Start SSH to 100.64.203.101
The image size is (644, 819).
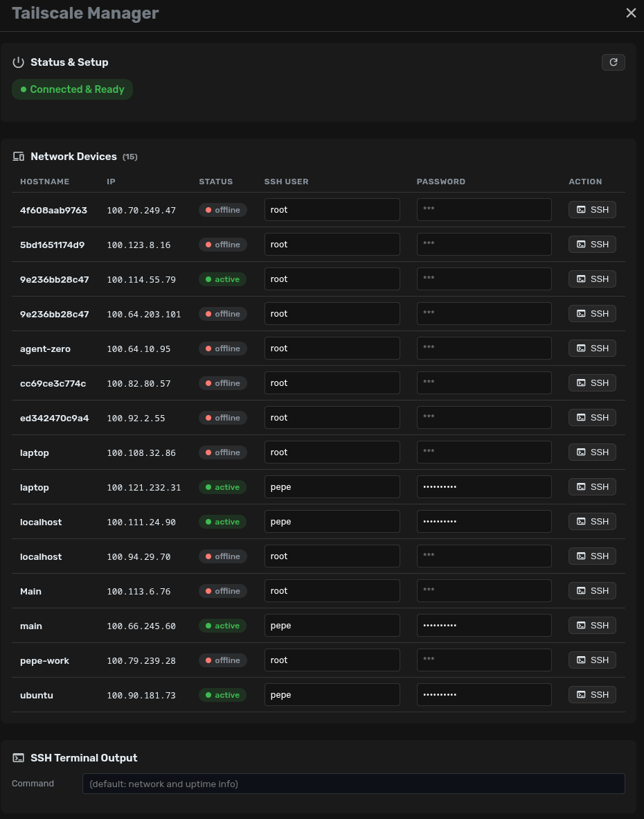592,313
